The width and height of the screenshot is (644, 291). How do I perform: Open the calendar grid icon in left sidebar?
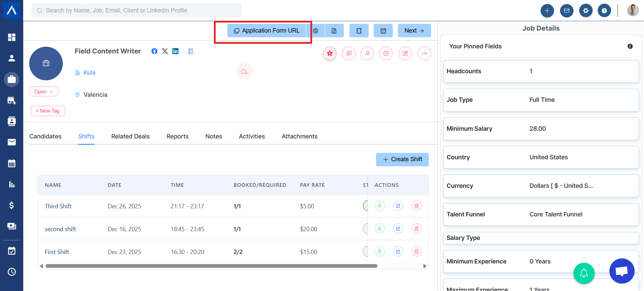pyautogui.click(x=12, y=163)
